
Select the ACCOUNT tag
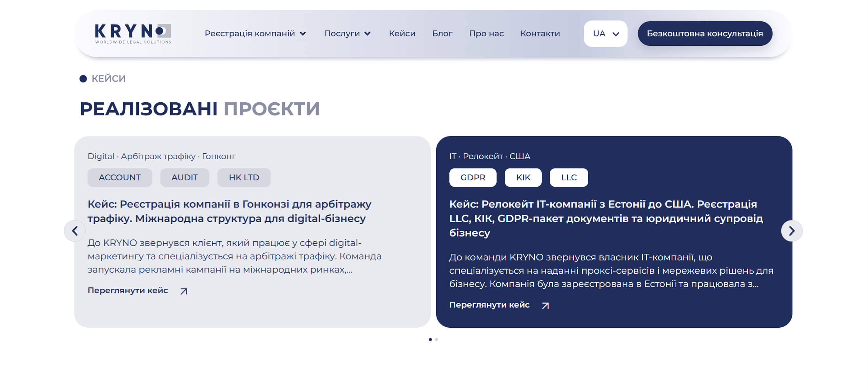coord(120,178)
